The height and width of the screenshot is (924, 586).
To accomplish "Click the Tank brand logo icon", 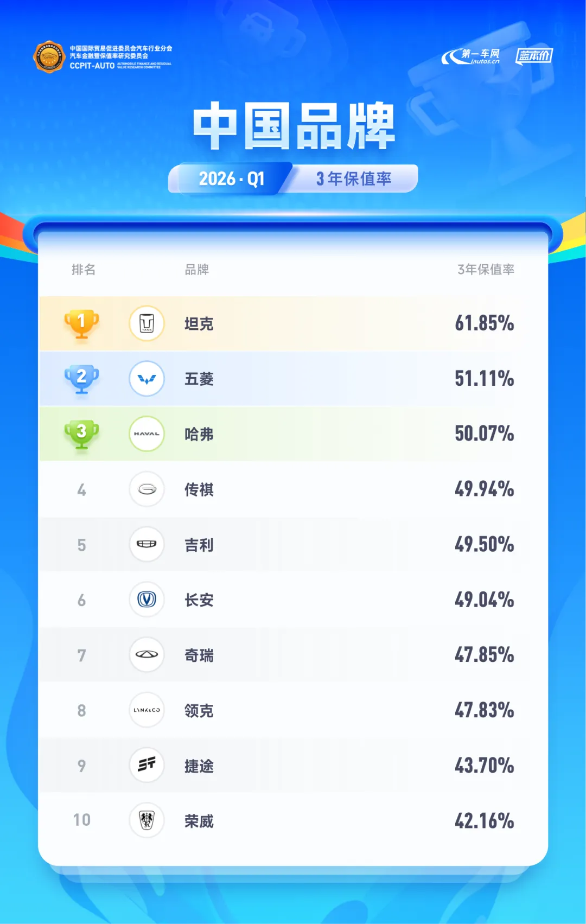I will (146, 323).
